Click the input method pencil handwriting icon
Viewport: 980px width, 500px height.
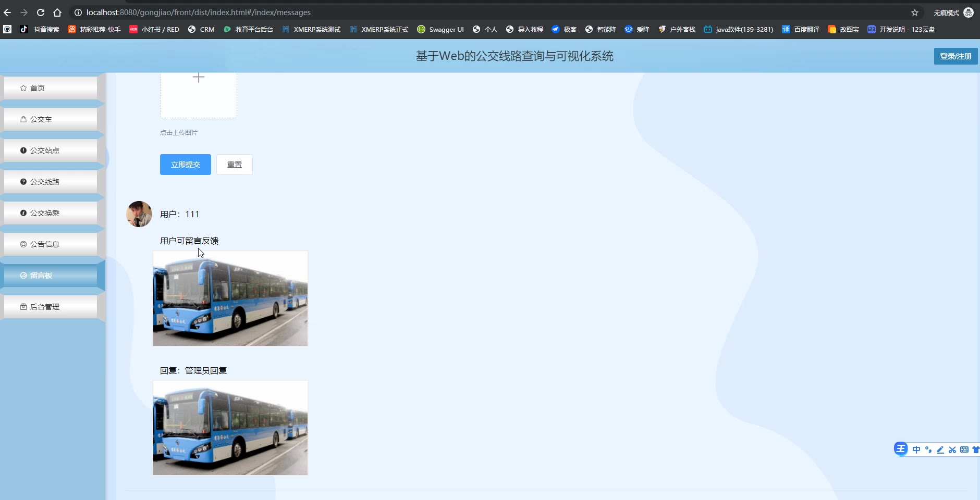point(940,450)
